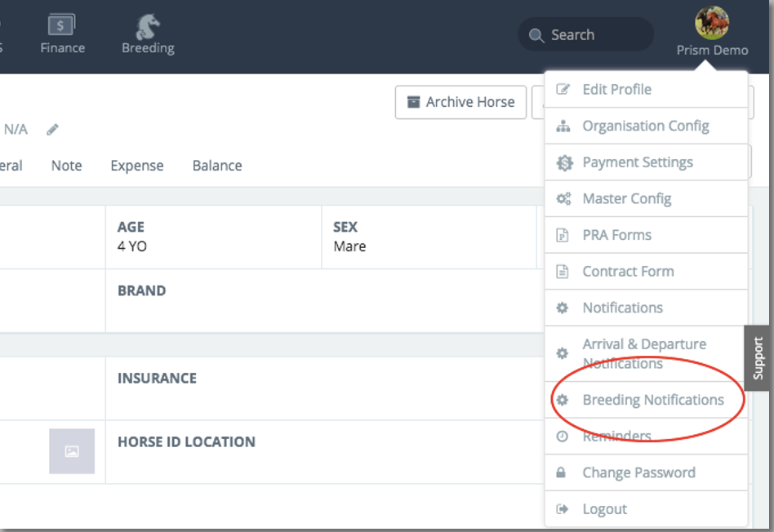Select Arrival & Departure Notifications
The width and height of the screenshot is (774, 532).
(x=643, y=353)
